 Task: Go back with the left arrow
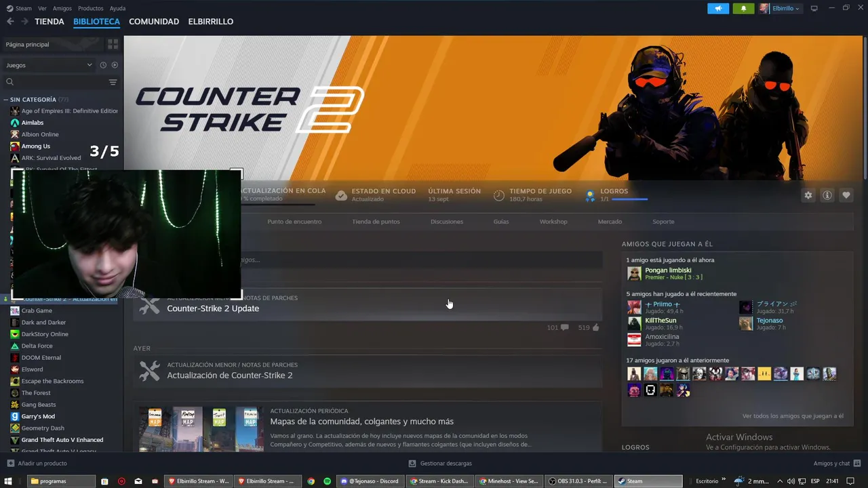coord(10,22)
